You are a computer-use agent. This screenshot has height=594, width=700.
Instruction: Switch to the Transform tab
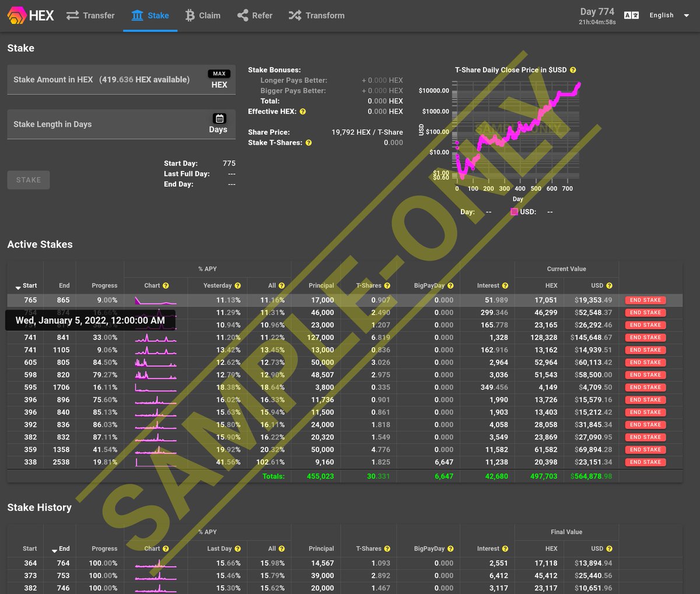[x=316, y=16]
